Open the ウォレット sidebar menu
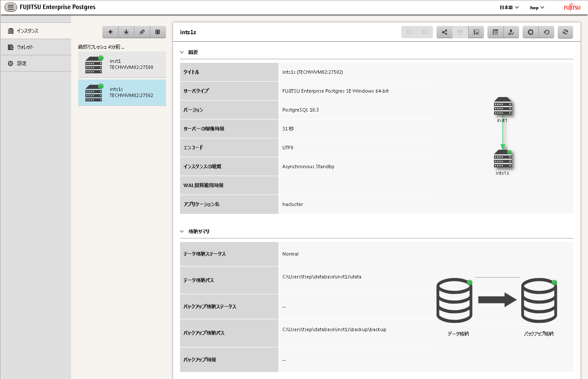Screen dimensions: 588x379 pos(36,47)
